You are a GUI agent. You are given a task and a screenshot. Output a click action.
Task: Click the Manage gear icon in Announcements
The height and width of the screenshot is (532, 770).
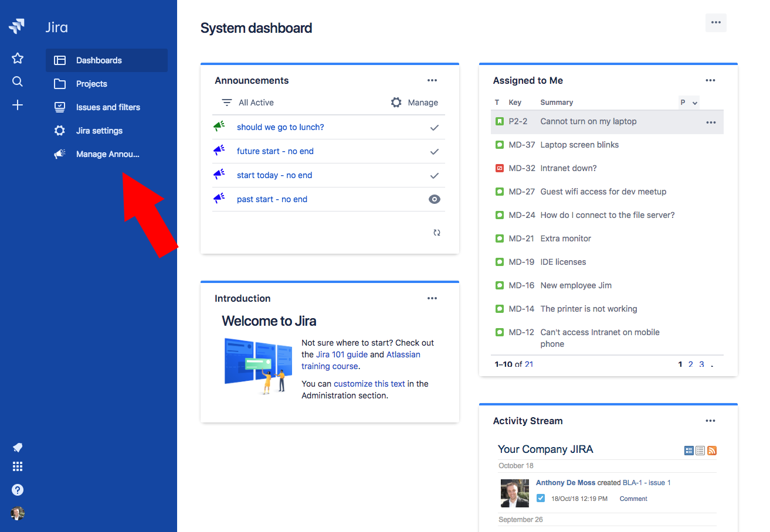(396, 103)
